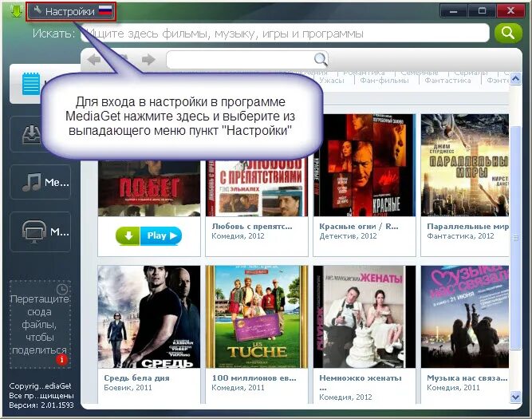Click the Copyrig...ediaGet copyright text
Image resolution: width=532 pixels, height=419 pixels.
pyautogui.click(x=40, y=386)
